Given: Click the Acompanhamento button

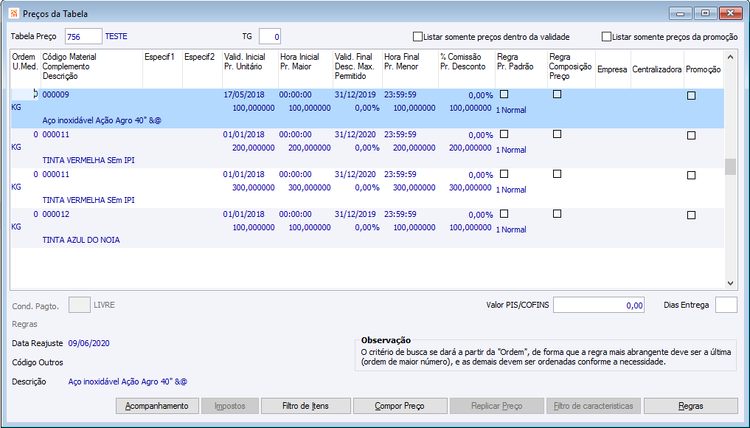Looking at the screenshot, I should tap(157, 406).
